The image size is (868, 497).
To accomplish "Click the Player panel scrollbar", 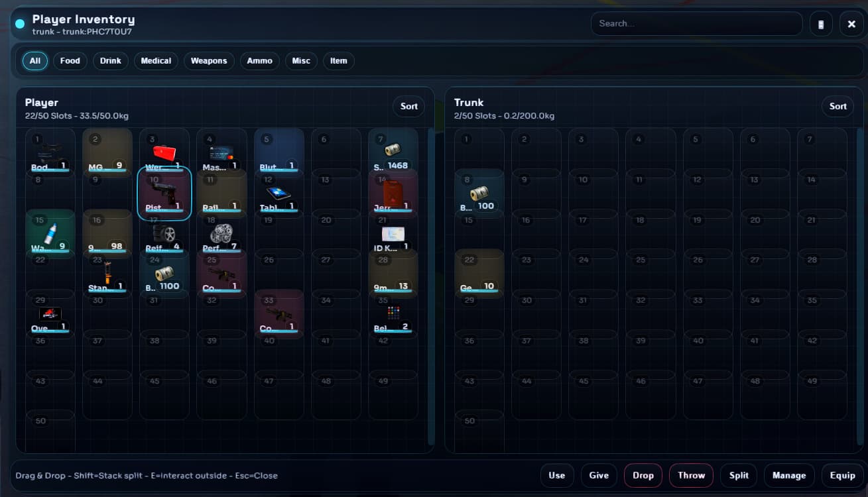I will click(431, 286).
